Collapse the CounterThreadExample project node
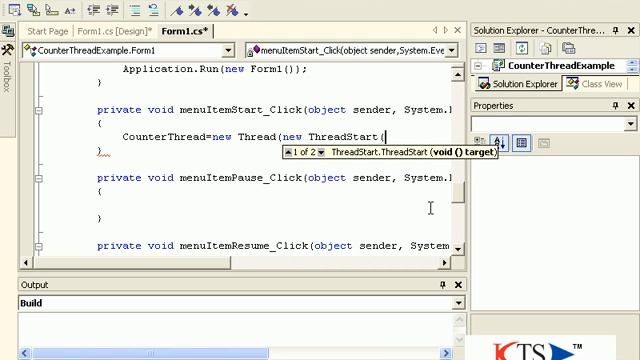Image resolution: width=640 pixels, height=360 pixels. [x=478, y=66]
